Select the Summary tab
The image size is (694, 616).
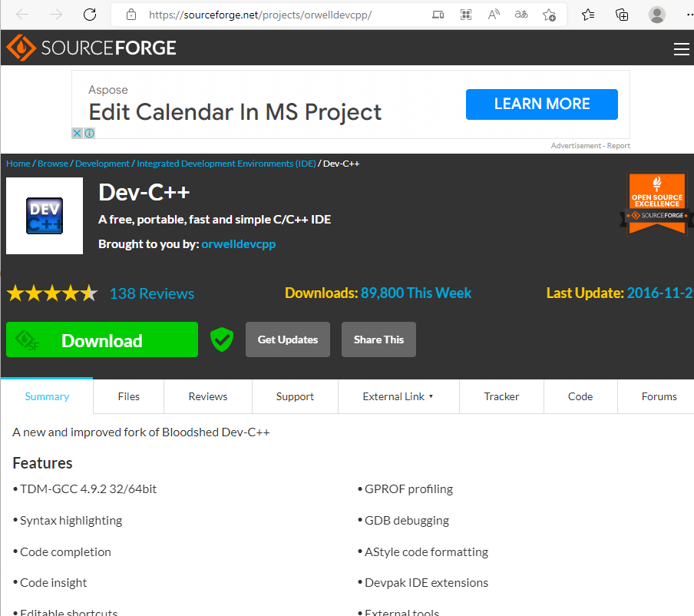tap(47, 396)
